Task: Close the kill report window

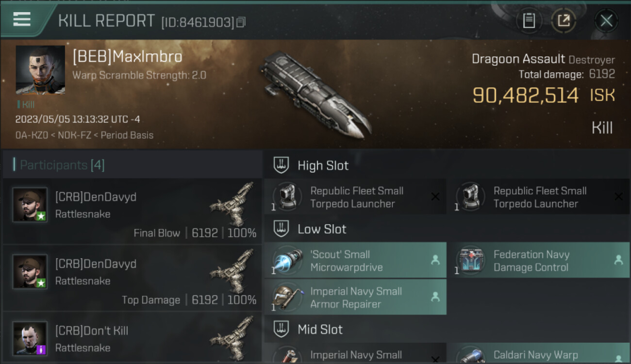Action: [x=606, y=21]
